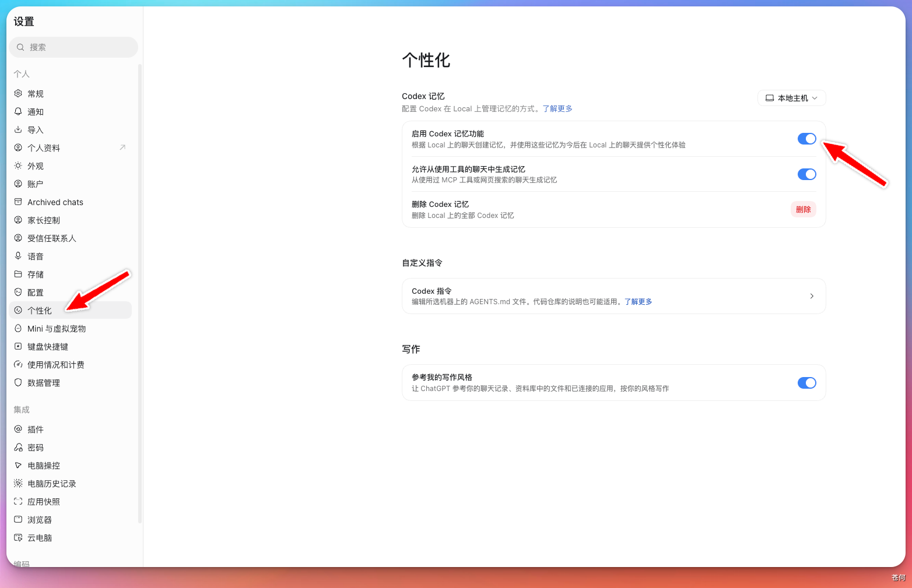Click the keyboard icon beside 键盘快捷键

pyautogui.click(x=18, y=346)
